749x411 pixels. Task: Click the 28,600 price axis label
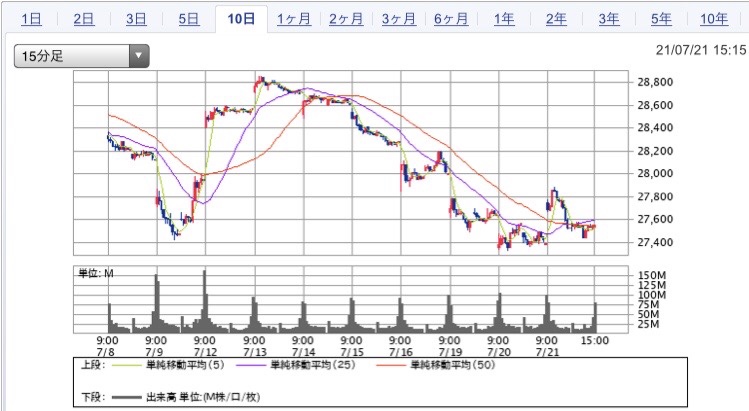(655, 105)
